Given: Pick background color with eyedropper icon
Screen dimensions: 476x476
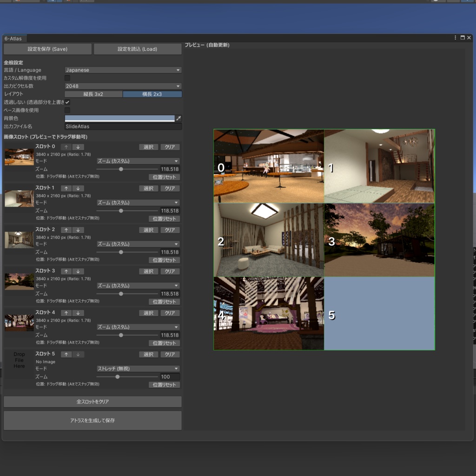Looking at the screenshot, I should (178, 119).
